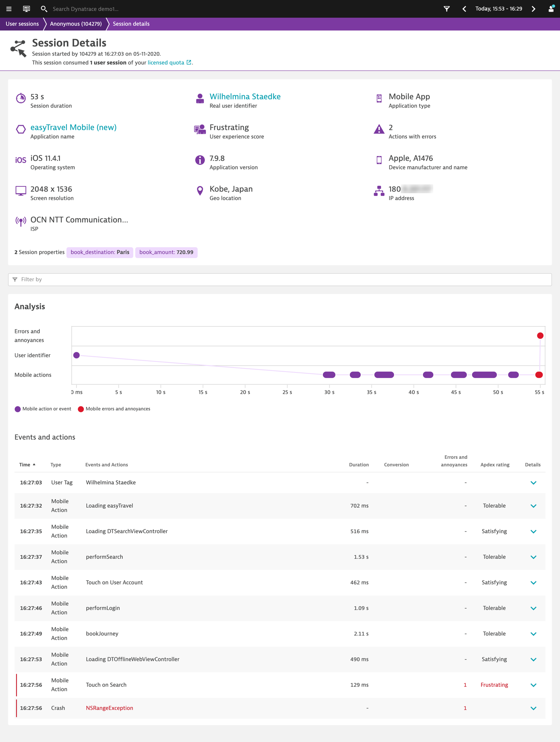Screen dimensions: 560x742
Task: Expand details for Loading easyTravel row
Action: tap(533, 506)
